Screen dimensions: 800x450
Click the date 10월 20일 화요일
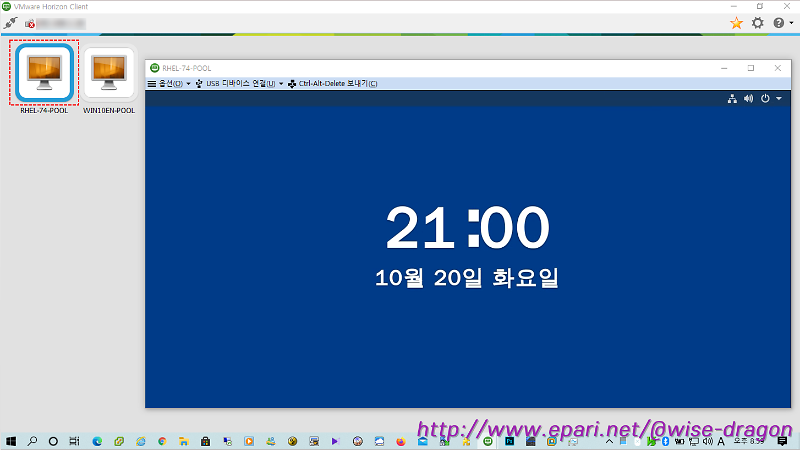[467, 278]
